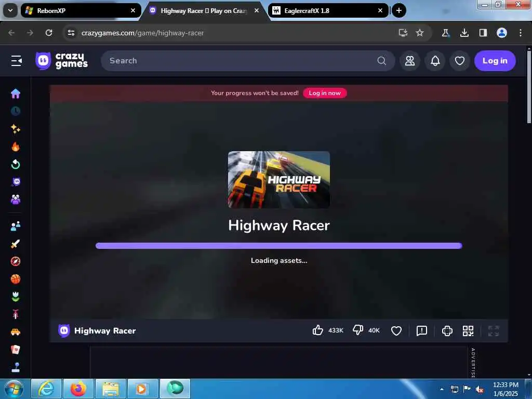Open 2 Player blue people icon in sidebar

point(15,226)
